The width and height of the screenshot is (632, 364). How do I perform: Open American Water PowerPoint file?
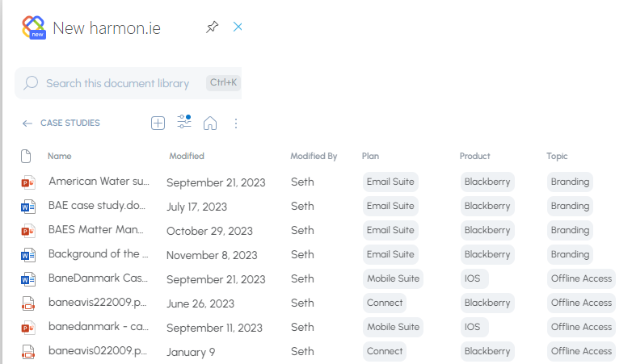tap(99, 182)
